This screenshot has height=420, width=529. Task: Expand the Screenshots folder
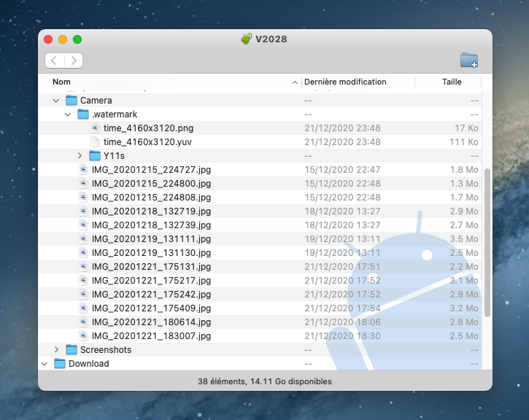(56, 350)
